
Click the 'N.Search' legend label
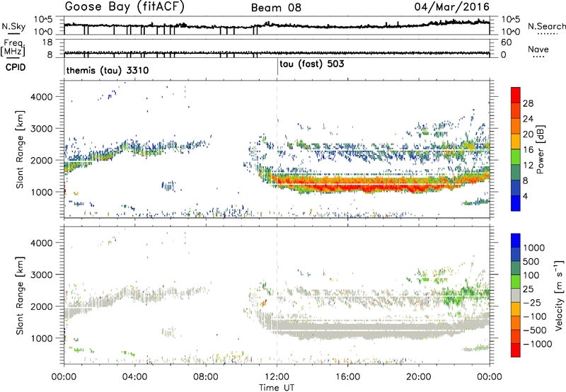[x=547, y=26]
